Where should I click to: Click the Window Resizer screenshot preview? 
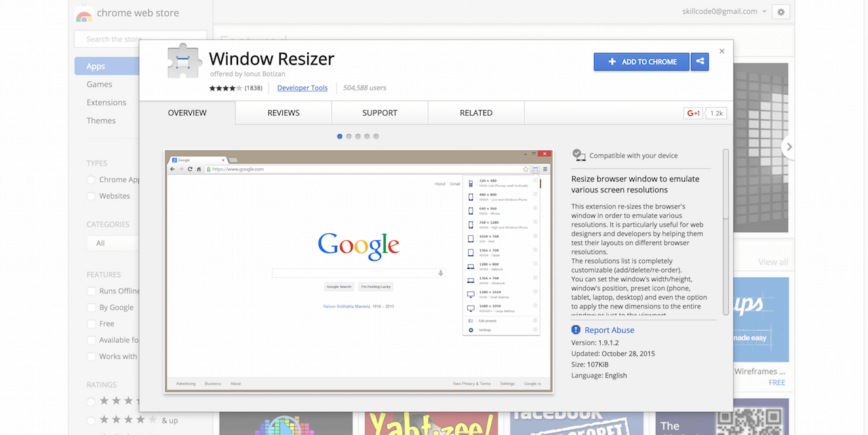(x=359, y=271)
